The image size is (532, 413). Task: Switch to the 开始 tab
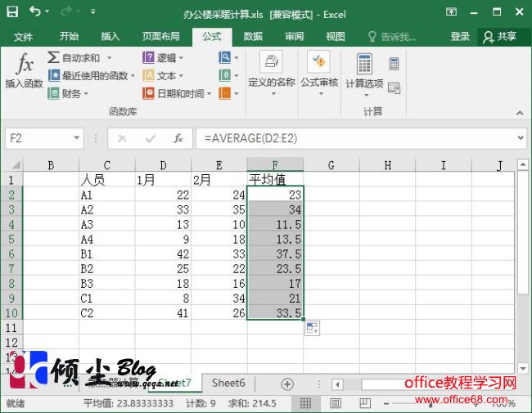pyautogui.click(x=69, y=36)
